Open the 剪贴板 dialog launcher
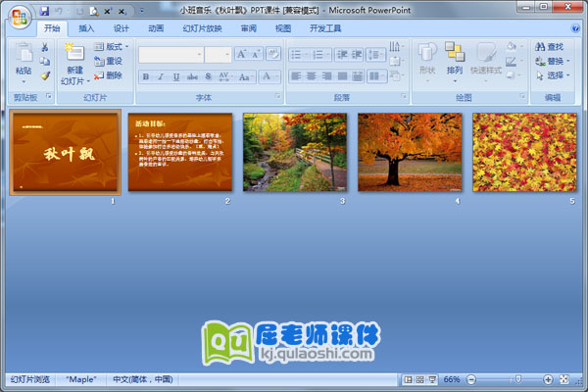 pos(49,96)
